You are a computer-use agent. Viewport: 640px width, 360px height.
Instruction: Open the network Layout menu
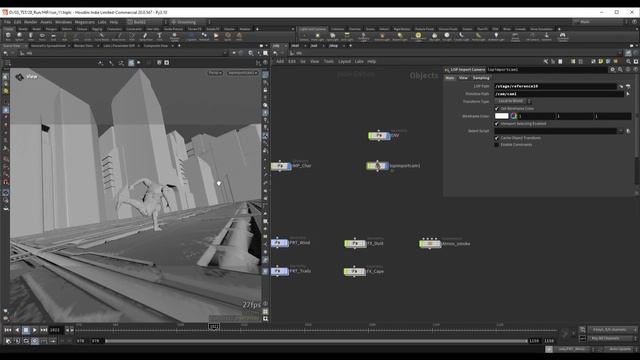click(x=344, y=61)
